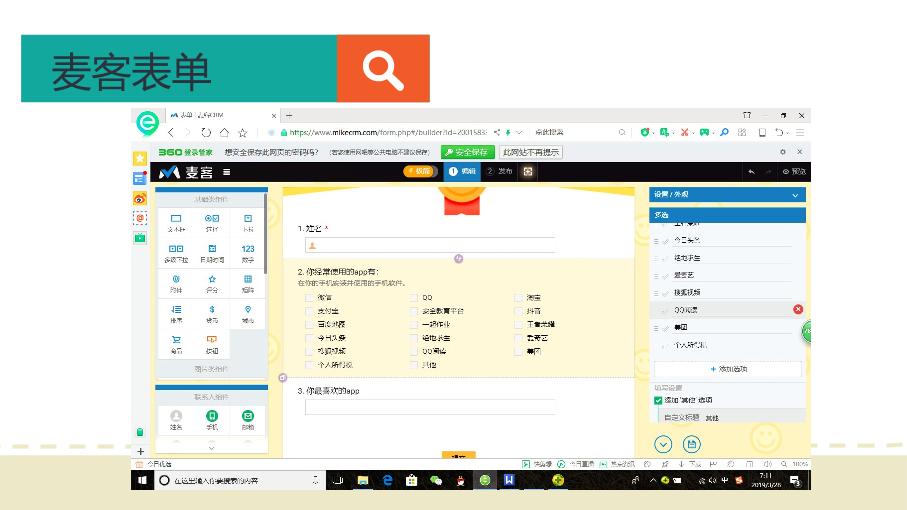Open the blue magnifier tool in browser toolbar
This screenshot has width=907, height=510.
pos(724,132)
